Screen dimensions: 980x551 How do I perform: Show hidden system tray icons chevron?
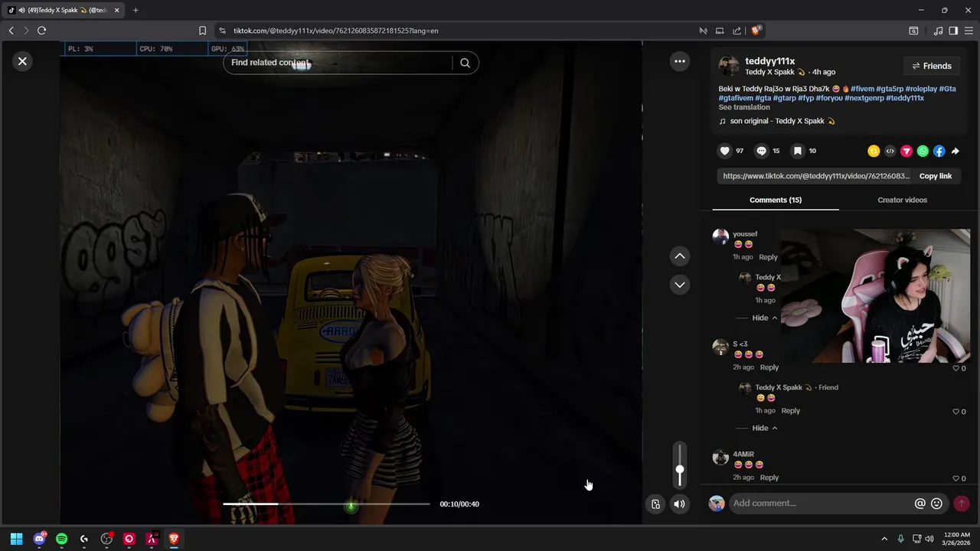(884, 539)
